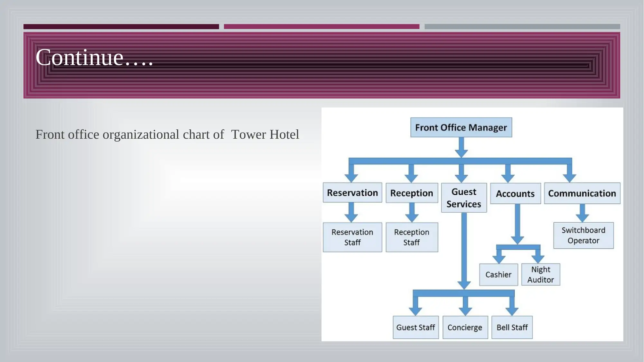This screenshot has height=362, width=644.
Task: Expand the Reception Staff branch
Action: pyautogui.click(x=411, y=237)
